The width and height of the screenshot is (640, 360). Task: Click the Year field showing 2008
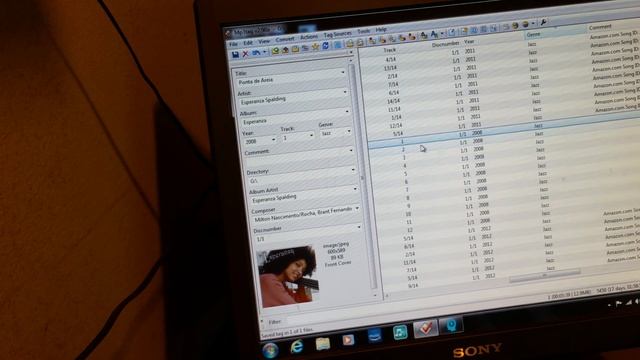point(260,141)
